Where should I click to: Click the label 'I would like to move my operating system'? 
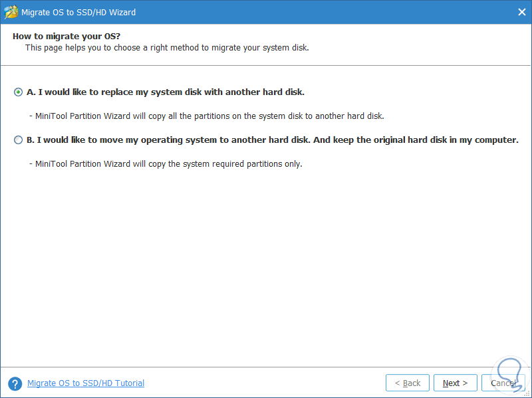pyautogui.click(x=271, y=140)
